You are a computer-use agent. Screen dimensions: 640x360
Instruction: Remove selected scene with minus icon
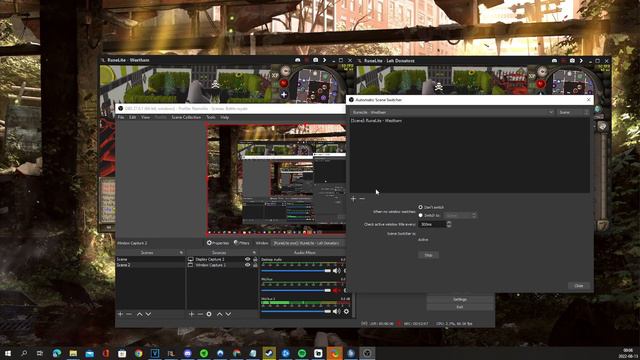point(129,314)
